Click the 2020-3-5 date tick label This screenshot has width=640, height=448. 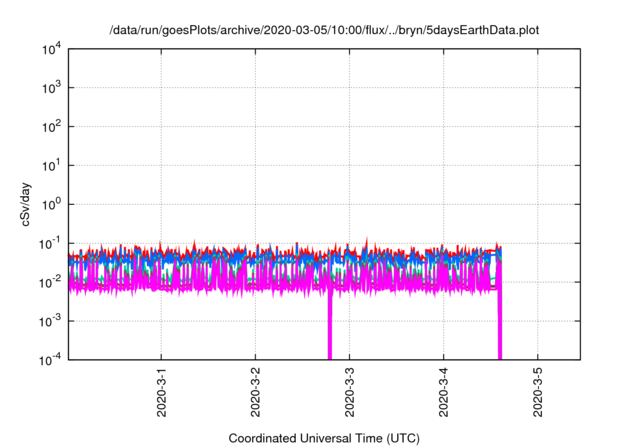click(x=538, y=392)
